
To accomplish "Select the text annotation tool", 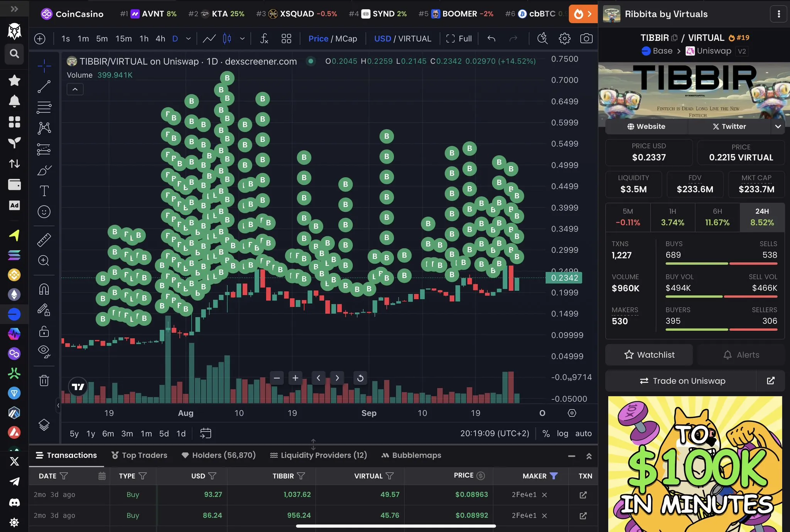I will [x=44, y=191].
